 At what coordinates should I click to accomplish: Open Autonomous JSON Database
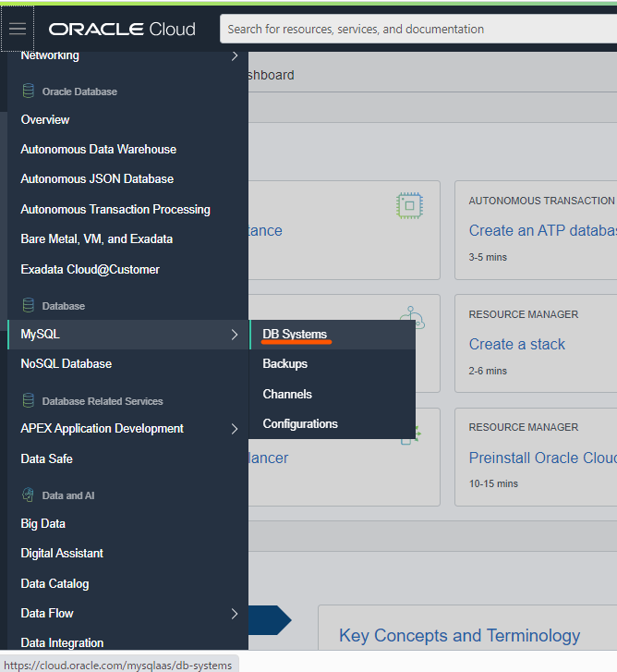point(97,178)
